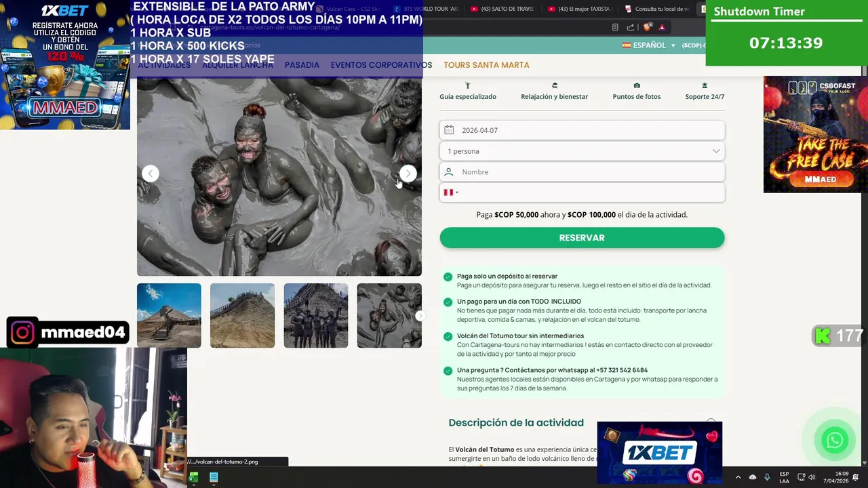Click the Relajación y bienestar icon
The image size is (868, 488).
tap(554, 85)
